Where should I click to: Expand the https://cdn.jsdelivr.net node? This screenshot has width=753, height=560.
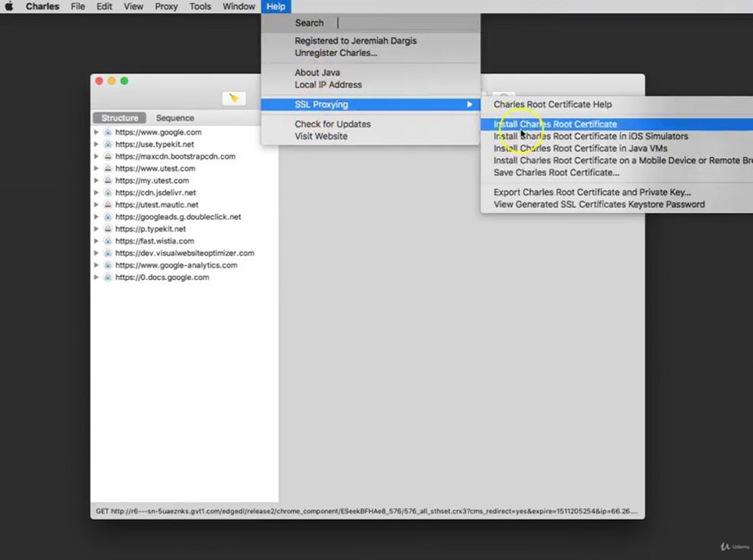coord(96,193)
